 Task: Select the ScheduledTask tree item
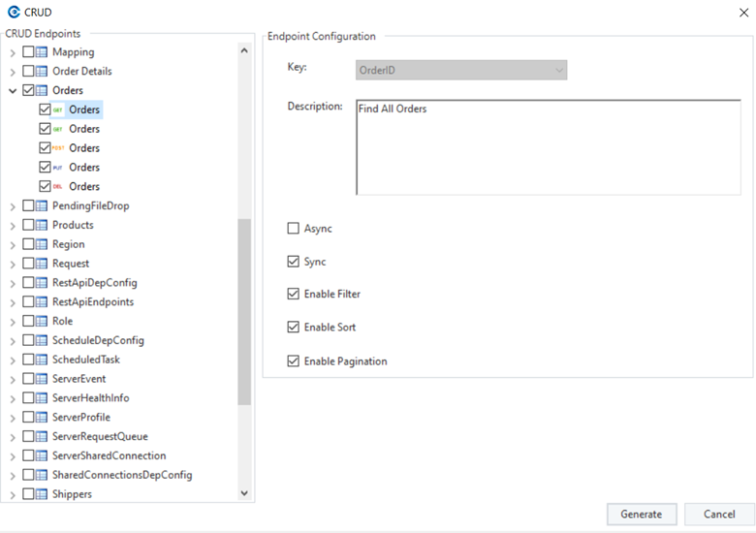pyautogui.click(x=85, y=360)
